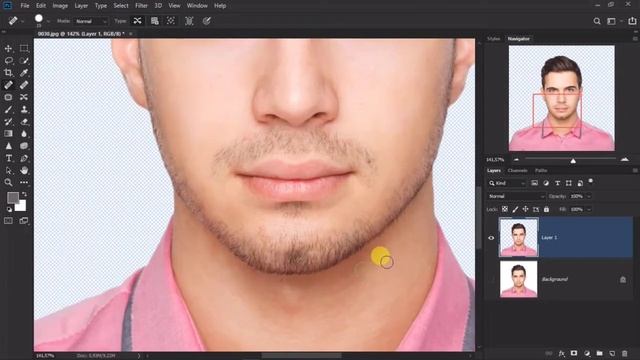
Task: Click the foreground color swatch
Action: (13, 198)
